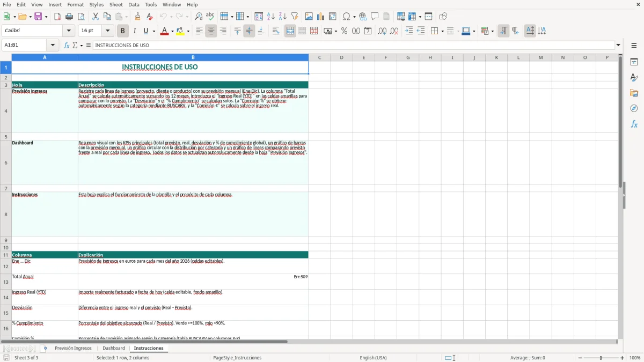This screenshot has width=644, height=362.
Task: Click Sort Ascending icon
Action: click(270, 17)
